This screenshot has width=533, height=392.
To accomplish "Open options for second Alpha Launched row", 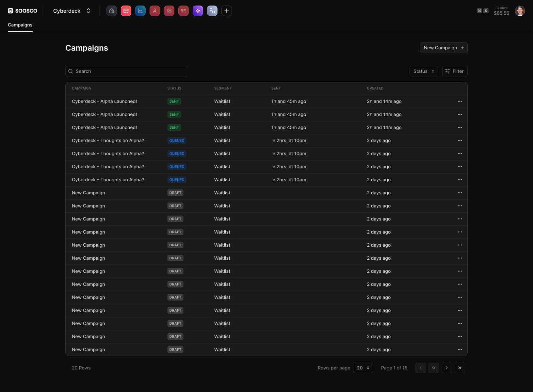I will click(460, 114).
